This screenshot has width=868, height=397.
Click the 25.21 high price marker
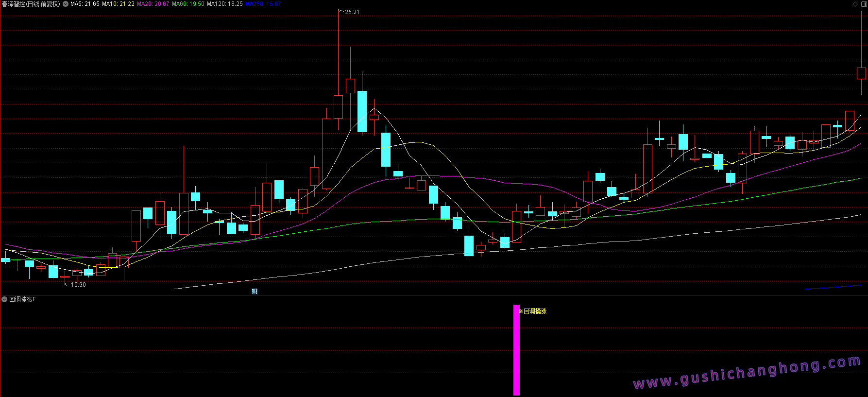(352, 12)
